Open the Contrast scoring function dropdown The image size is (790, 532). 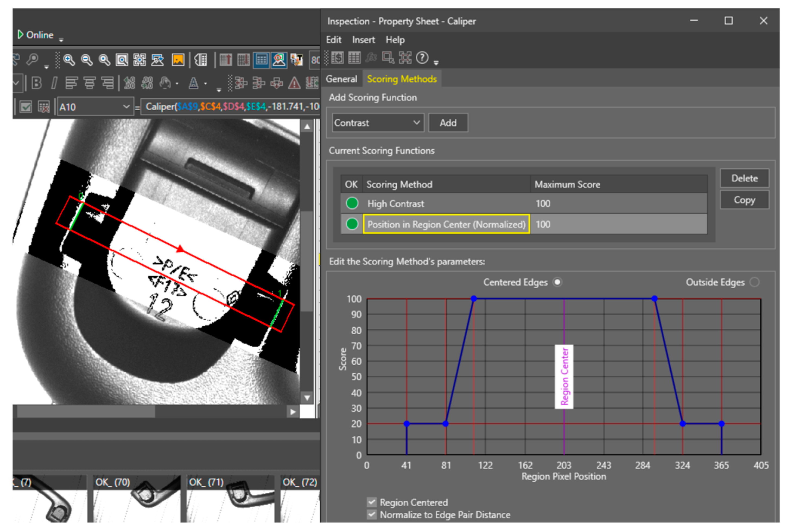tap(416, 123)
